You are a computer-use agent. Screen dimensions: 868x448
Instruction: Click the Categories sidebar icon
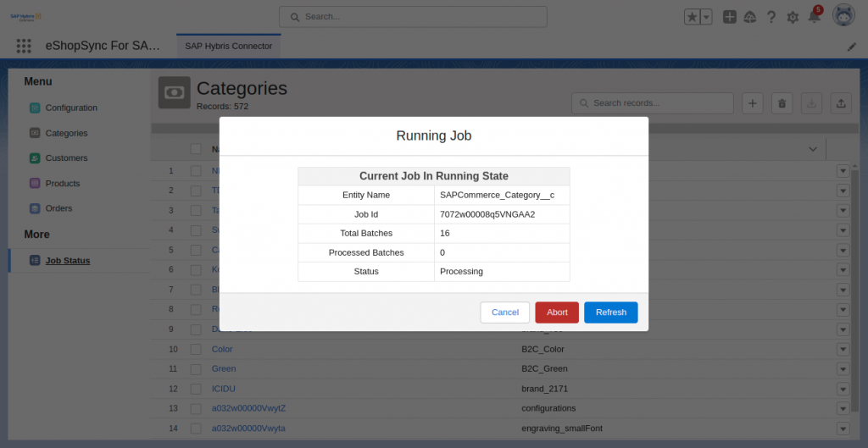tap(34, 133)
